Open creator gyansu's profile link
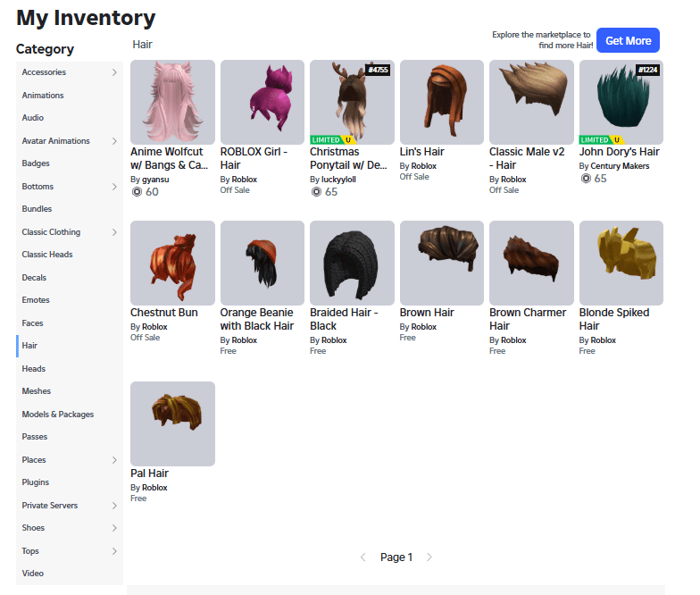 (x=155, y=180)
